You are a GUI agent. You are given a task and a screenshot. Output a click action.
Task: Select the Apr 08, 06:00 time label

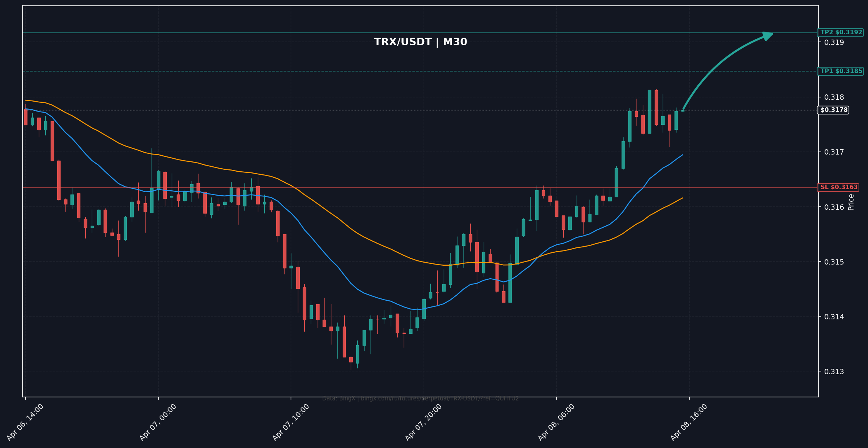556,422
